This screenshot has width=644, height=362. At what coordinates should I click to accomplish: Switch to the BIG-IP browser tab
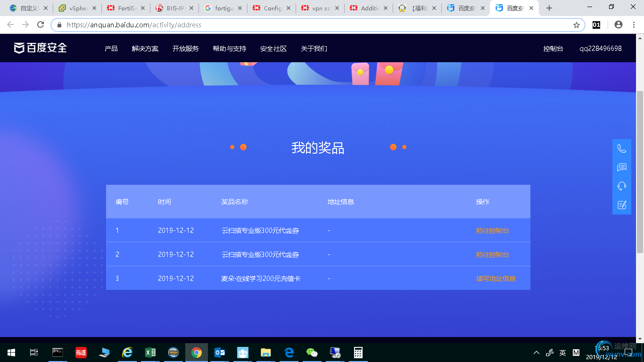(x=175, y=8)
